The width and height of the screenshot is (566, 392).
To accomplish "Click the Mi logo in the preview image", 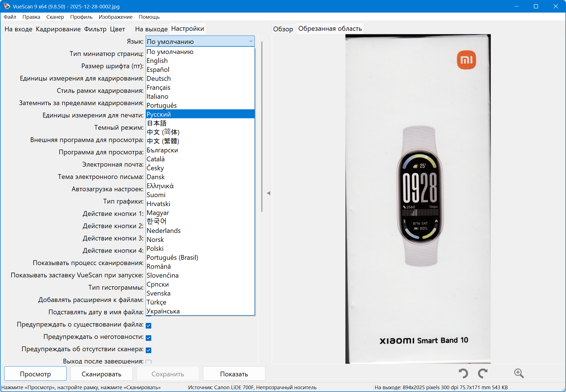I will (466, 60).
